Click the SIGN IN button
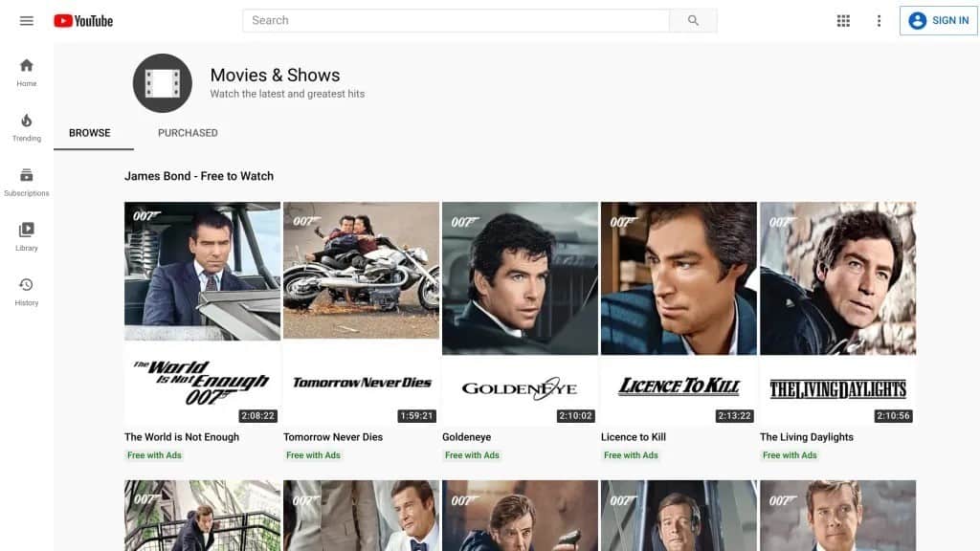The width and height of the screenshot is (980, 551). pos(939,21)
